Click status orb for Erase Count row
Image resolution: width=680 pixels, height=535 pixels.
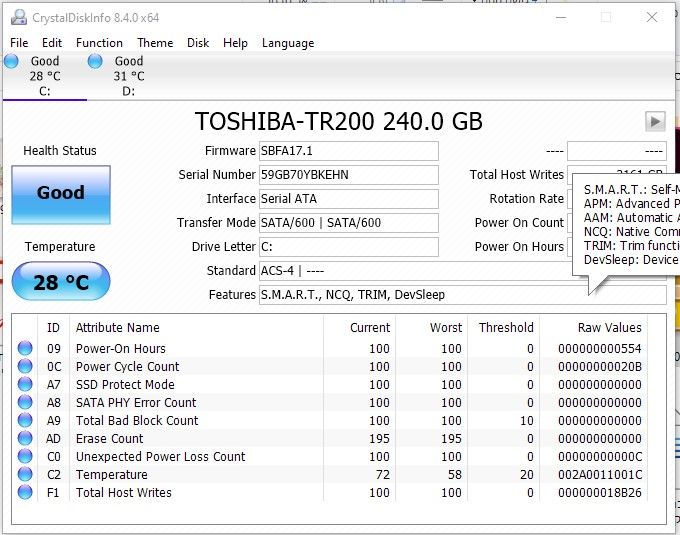pyautogui.click(x=26, y=439)
